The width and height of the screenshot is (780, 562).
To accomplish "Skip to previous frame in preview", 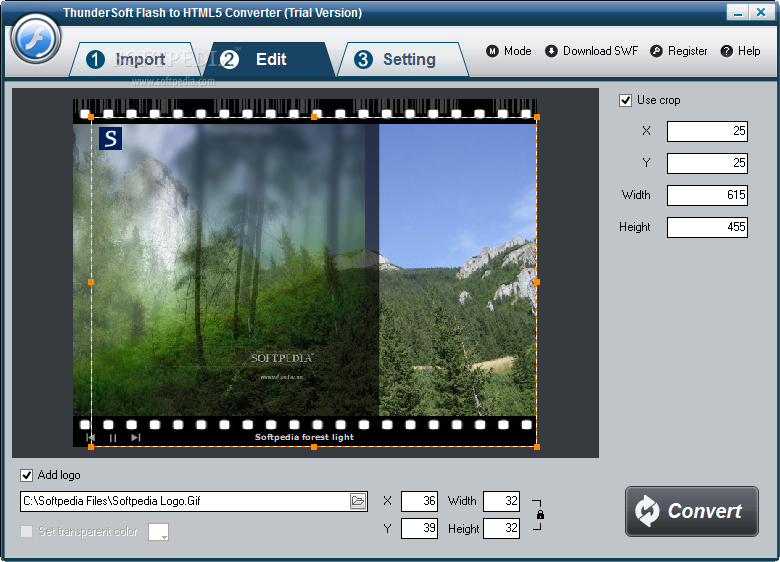I will click(x=91, y=437).
